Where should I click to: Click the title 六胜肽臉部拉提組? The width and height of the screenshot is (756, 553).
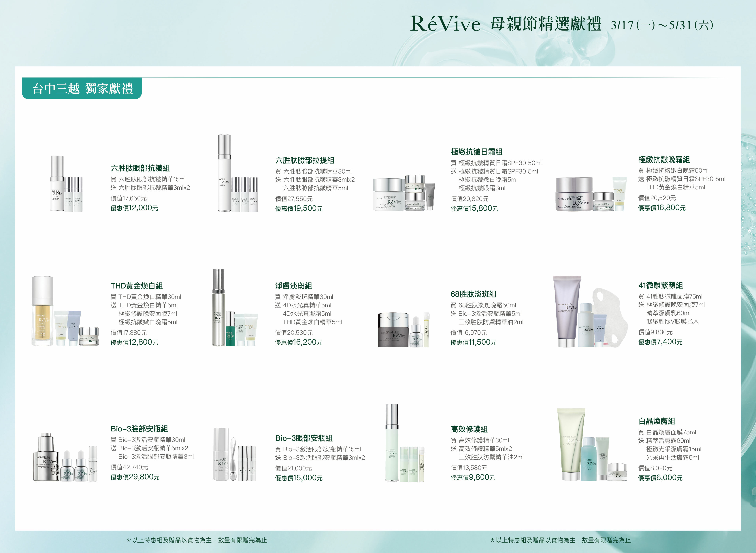tap(305, 160)
